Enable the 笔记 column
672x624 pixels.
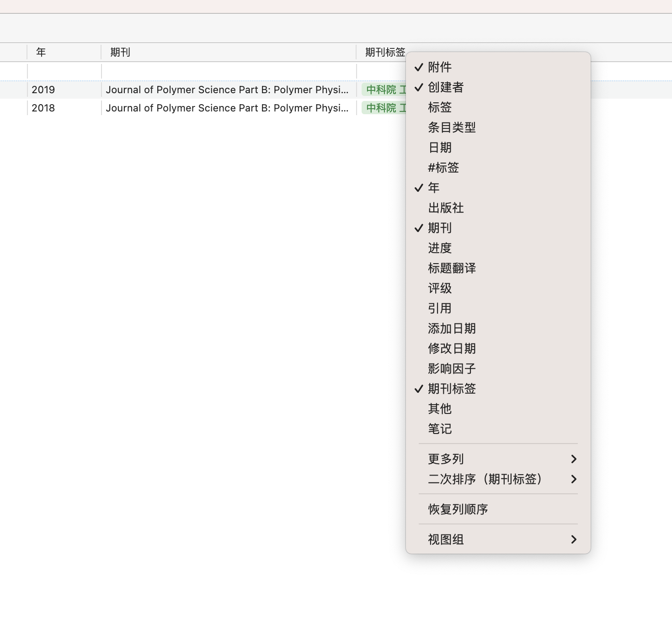point(498,429)
